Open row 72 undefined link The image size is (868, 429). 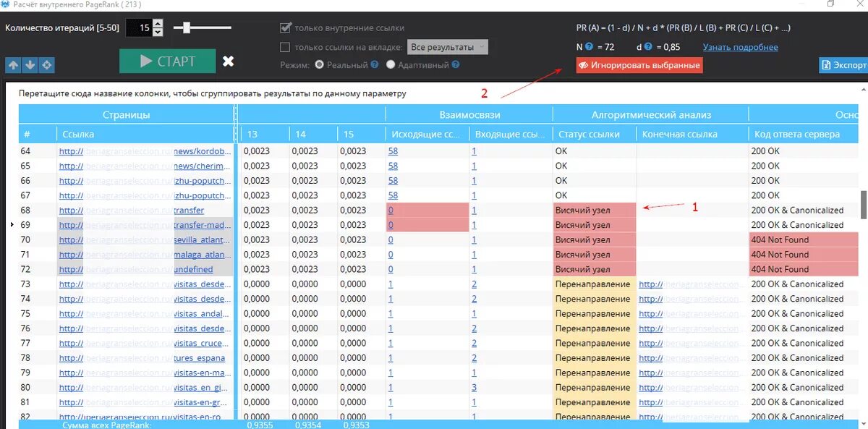click(136, 269)
